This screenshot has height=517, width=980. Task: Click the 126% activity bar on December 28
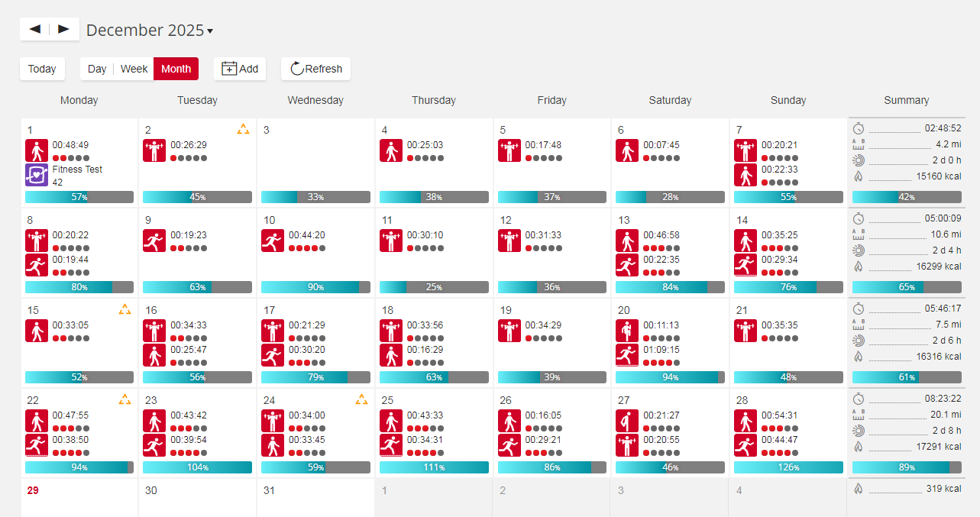788,467
